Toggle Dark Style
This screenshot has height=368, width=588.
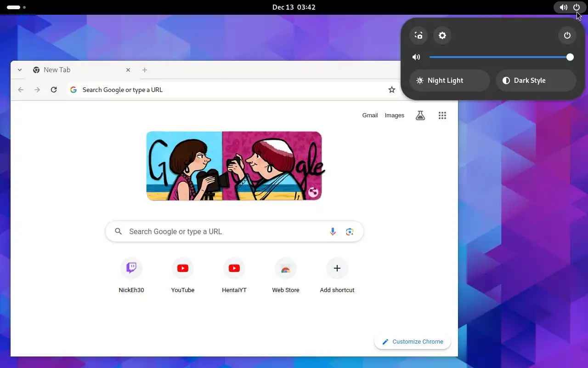536,80
